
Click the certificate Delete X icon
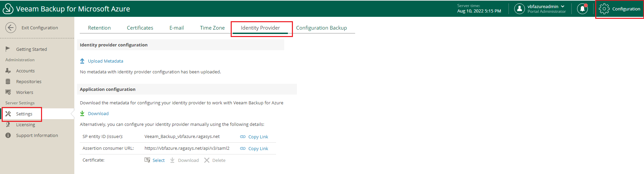[x=207, y=160]
